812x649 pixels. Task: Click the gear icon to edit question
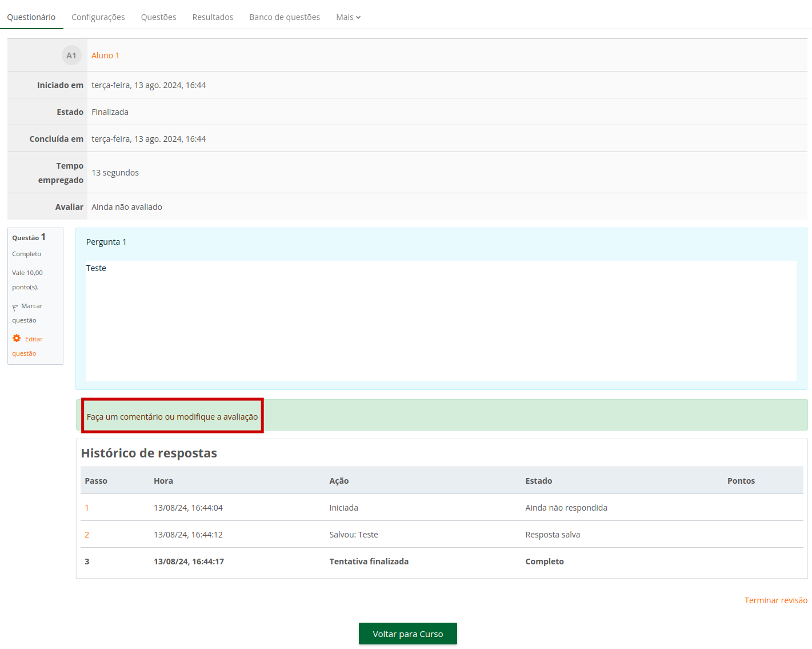click(17, 339)
